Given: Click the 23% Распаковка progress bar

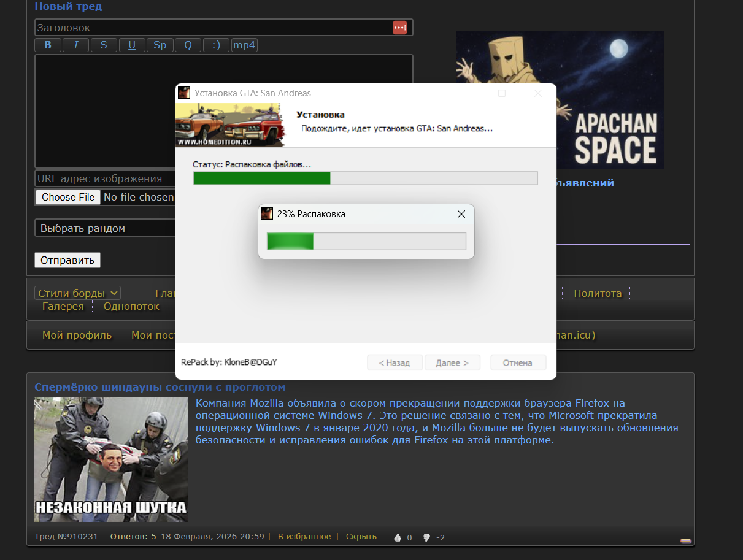Looking at the screenshot, I should pos(366,241).
